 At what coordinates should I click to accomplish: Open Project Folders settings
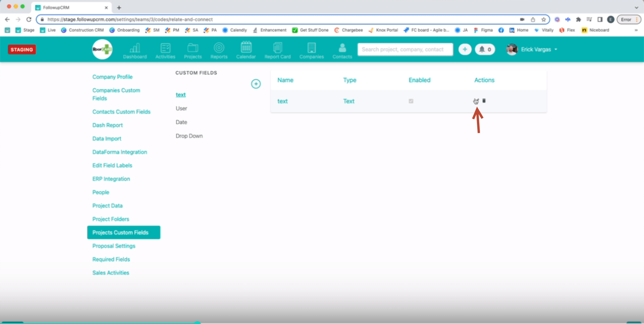click(x=111, y=219)
